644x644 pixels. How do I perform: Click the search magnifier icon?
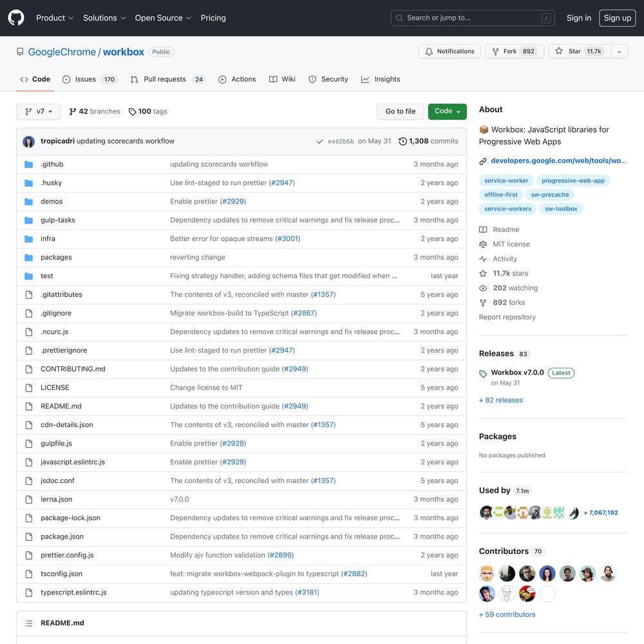pyautogui.click(x=399, y=18)
